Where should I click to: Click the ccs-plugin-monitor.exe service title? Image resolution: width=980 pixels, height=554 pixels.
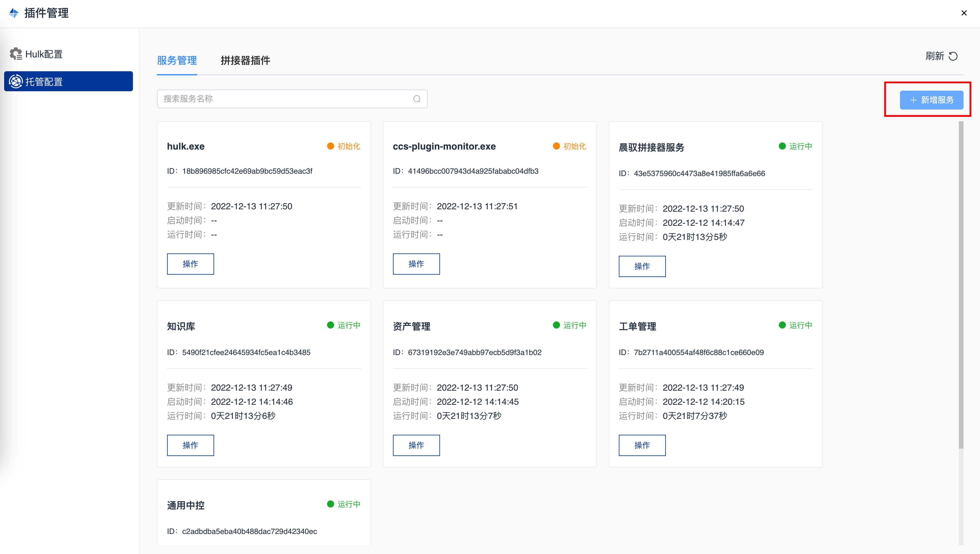444,146
